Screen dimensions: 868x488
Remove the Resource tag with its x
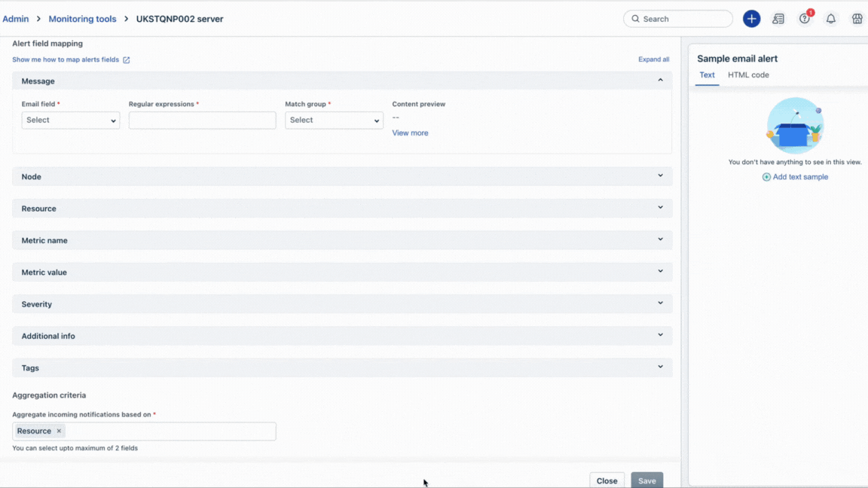coord(59,431)
